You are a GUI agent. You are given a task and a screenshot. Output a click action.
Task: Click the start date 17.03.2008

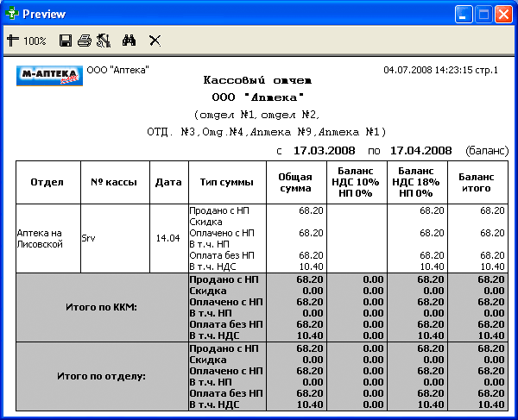point(324,151)
